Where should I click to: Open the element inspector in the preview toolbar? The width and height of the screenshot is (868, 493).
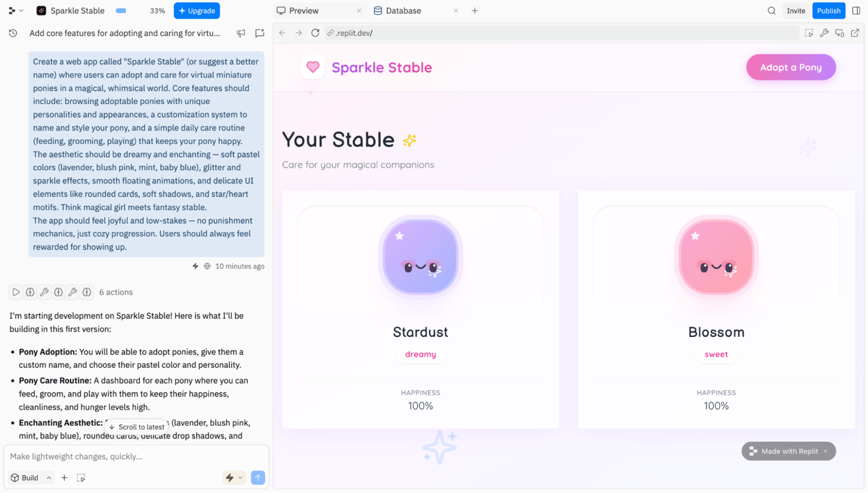click(x=809, y=33)
